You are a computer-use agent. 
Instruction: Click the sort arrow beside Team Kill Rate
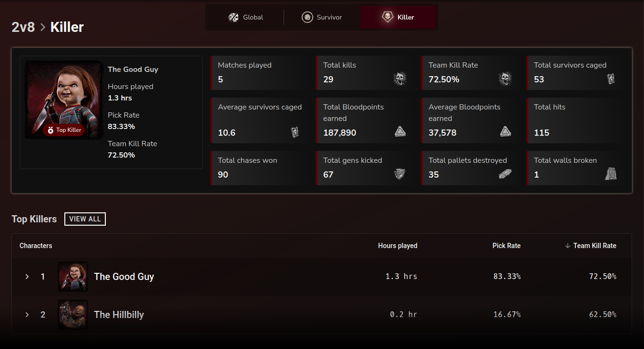coord(567,246)
